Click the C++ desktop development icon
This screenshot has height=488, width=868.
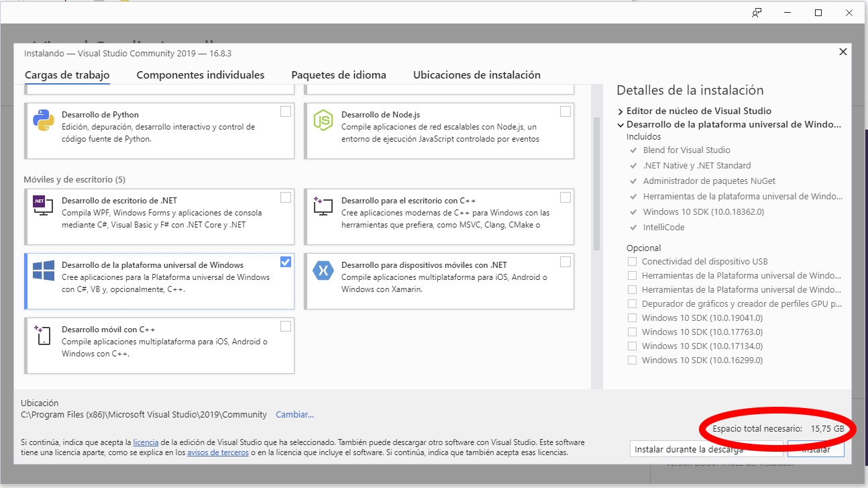click(x=323, y=206)
